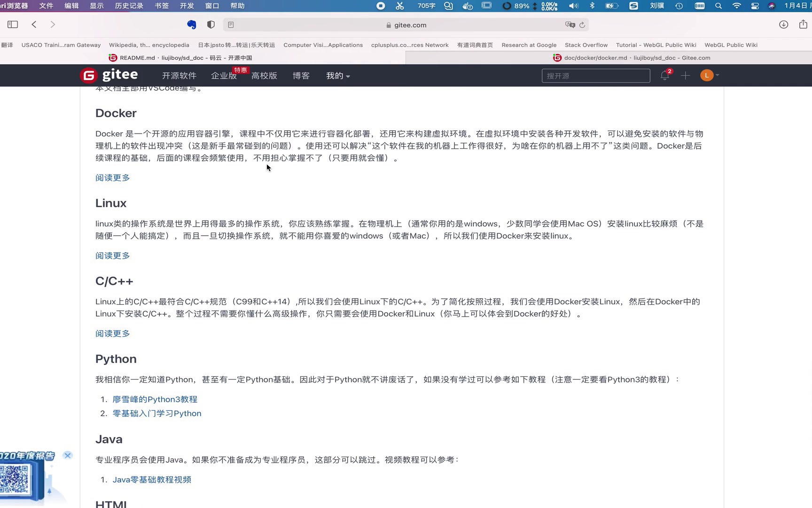Click the gitee.com address bar
The height and width of the screenshot is (508, 812).
pyautogui.click(x=406, y=25)
